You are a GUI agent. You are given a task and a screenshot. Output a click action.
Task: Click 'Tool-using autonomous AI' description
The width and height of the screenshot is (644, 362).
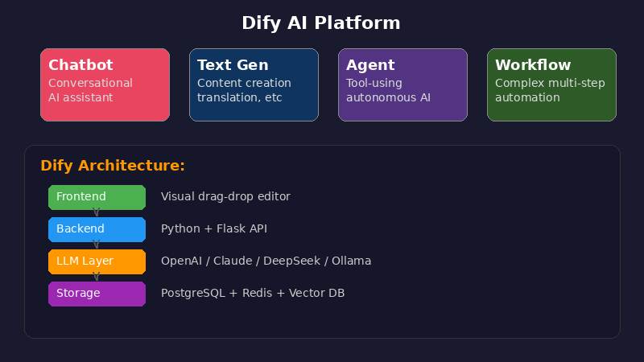(388, 90)
